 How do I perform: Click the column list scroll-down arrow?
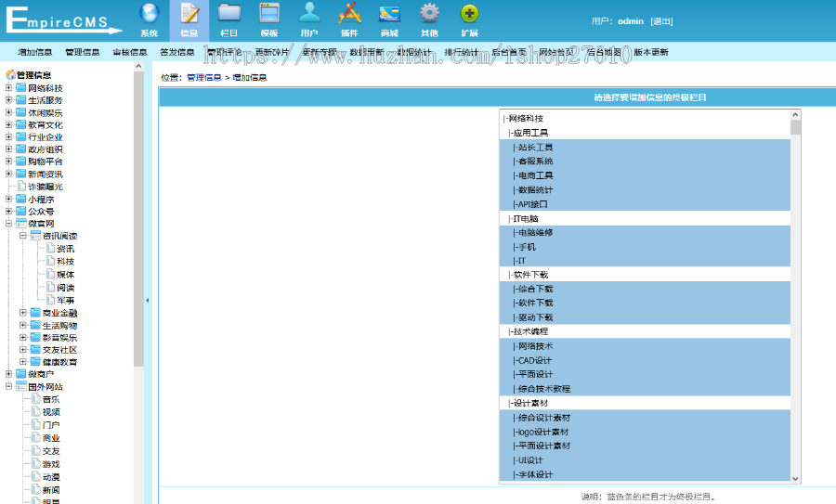(x=795, y=478)
